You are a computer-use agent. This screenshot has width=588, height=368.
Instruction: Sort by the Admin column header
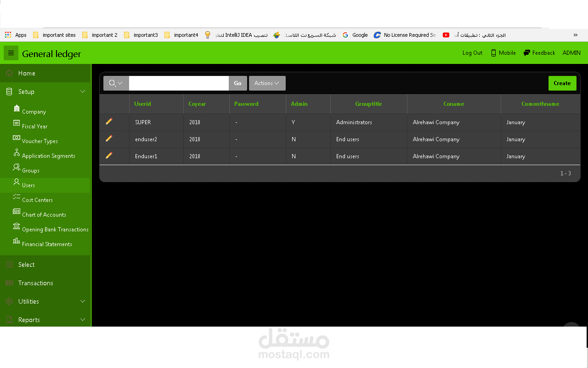(299, 104)
